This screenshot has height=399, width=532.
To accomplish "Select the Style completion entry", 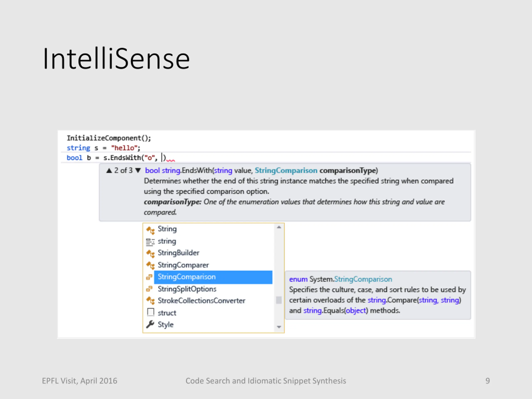I will 165,324.
